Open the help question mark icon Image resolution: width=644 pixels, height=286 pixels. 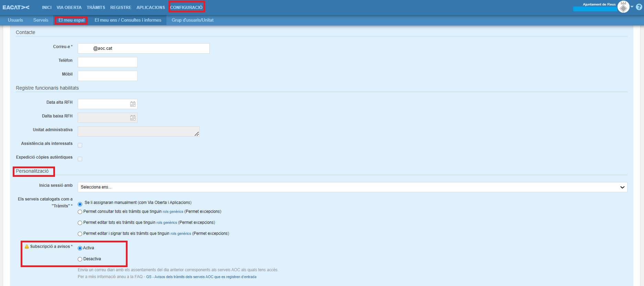click(639, 7)
